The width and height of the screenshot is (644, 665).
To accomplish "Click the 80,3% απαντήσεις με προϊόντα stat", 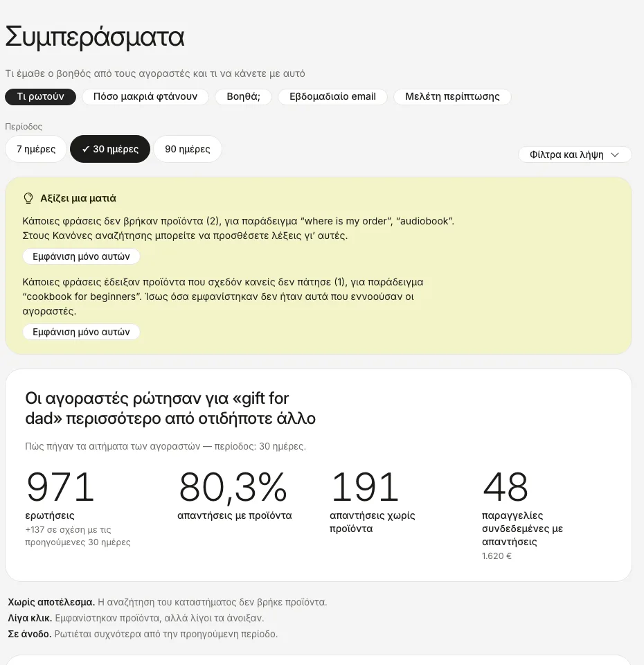I will (235, 496).
